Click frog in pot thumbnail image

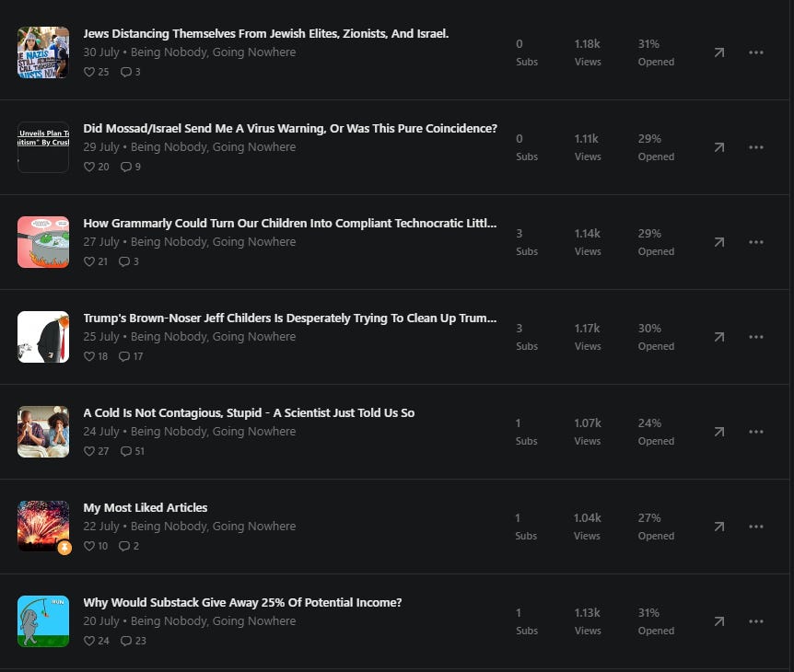[x=43, y=242]
